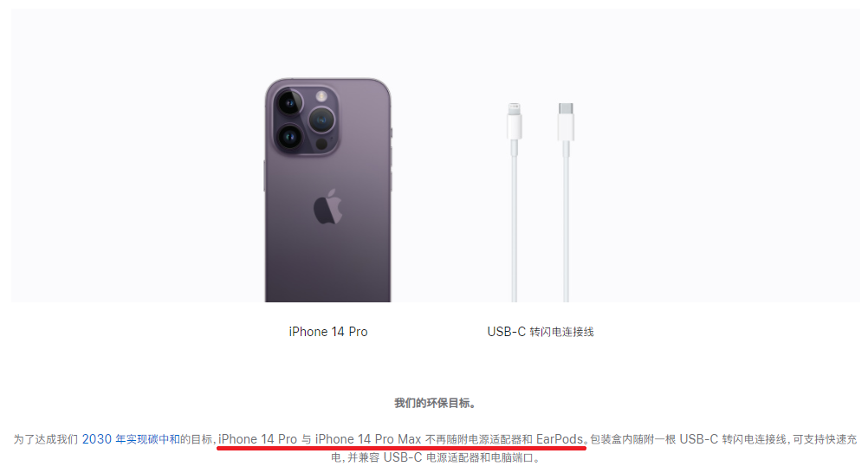Viewport: 868px width, 473px height.
Task: Select the deep purple iPhone 14 Pro image
Action: point(328,190)
